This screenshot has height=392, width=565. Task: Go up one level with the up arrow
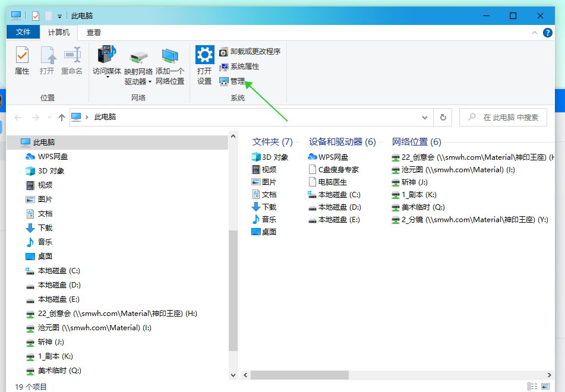click(x=62, y=118)
